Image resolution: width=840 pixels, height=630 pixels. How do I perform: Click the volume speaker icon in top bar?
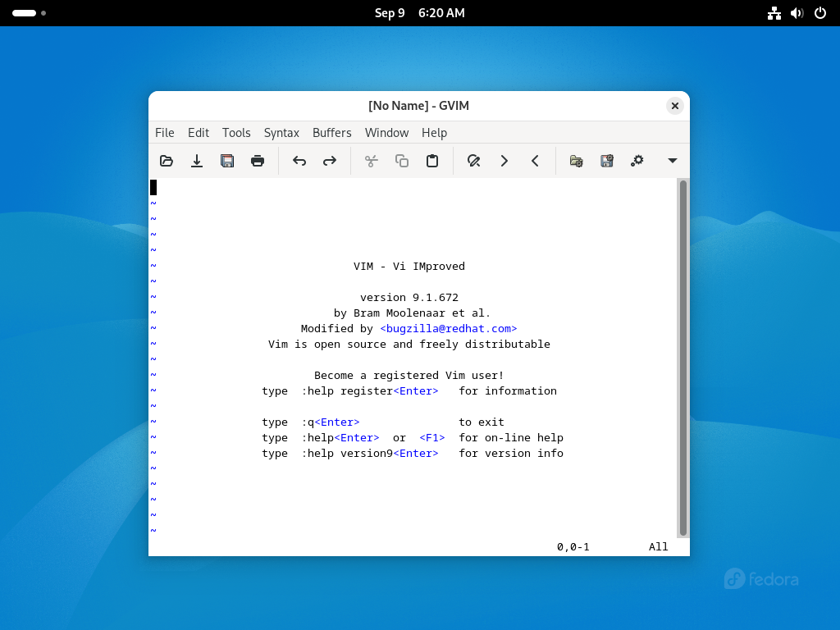797,13
